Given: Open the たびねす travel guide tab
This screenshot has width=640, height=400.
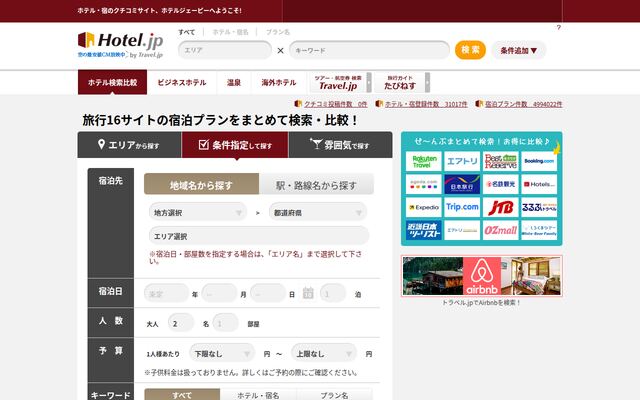Looking at the screenshot, I should coord(400,83).
